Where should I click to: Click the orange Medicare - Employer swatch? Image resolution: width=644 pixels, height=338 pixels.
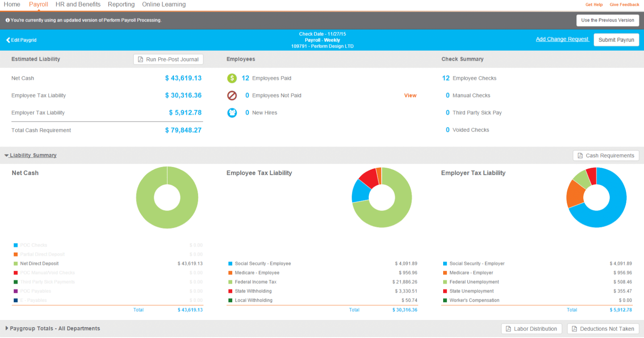click(445, 273)
